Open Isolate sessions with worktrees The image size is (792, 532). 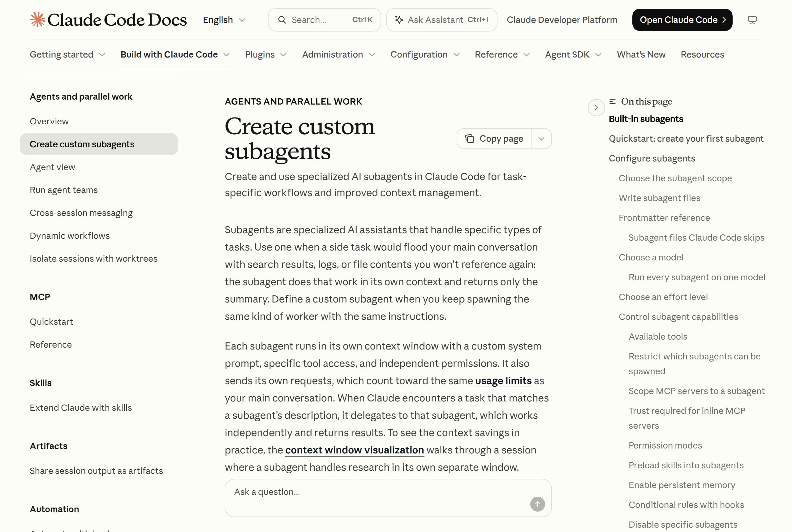(x=94, y=259)
